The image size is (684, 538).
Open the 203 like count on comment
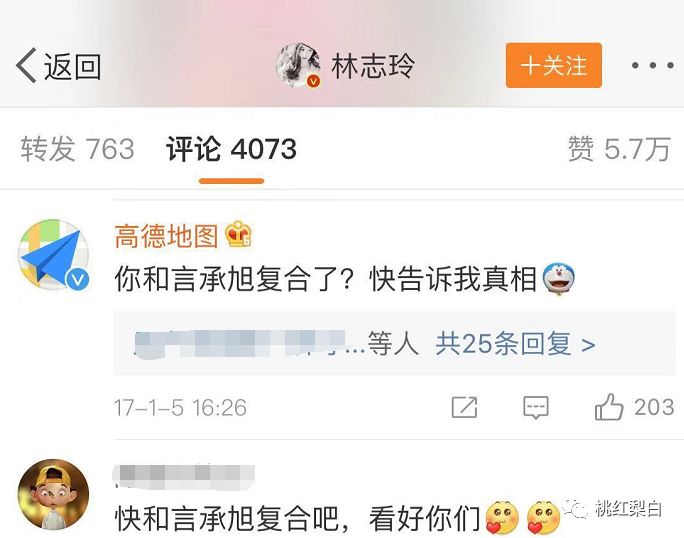(x=654, y=407)
